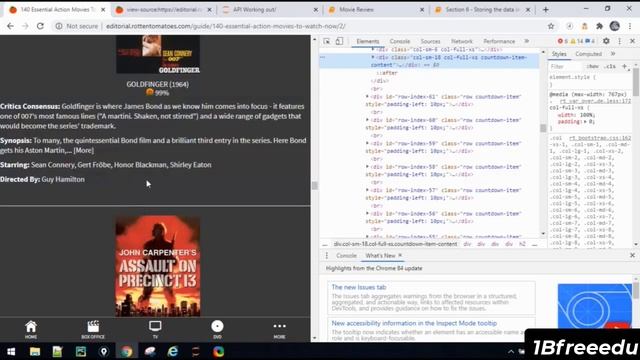
Task: Open the Sources panel tab
Action: click(430, 41)
